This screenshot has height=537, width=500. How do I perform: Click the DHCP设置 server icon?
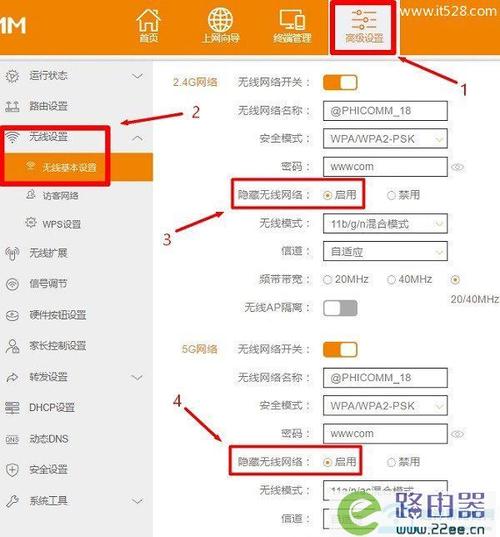[x=12, y=408]
